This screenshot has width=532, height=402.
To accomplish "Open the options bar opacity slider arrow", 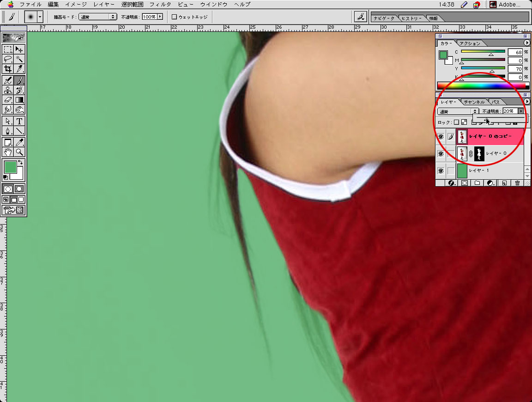I will 160,17.
